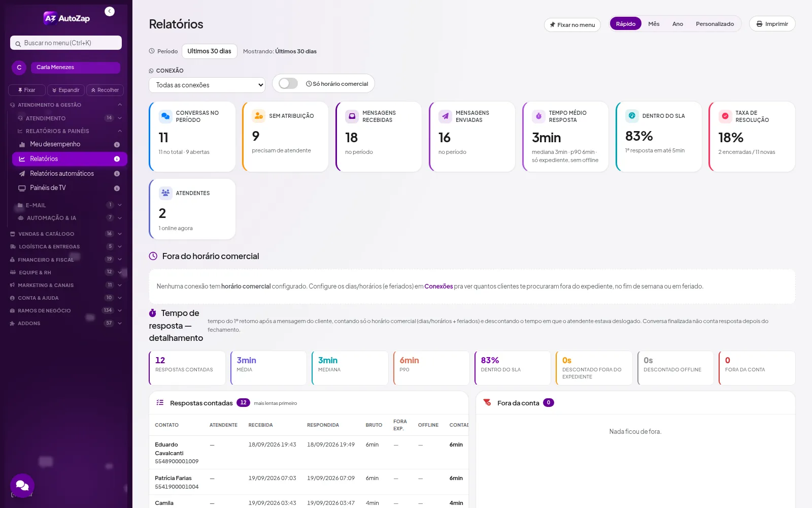Open Meu desempenho in sidebar
Screen dimensions: 812x508
coord(70,144)
